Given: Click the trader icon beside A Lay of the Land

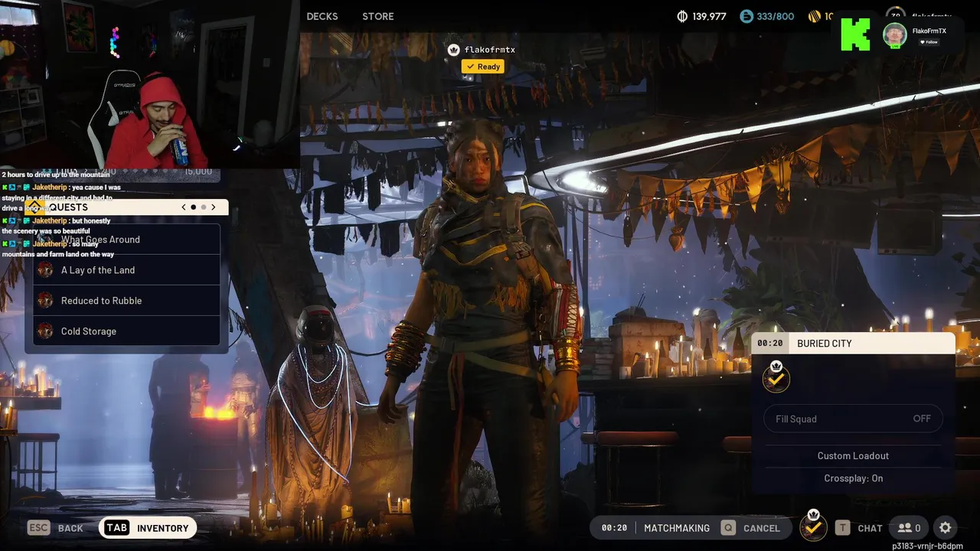Looking at the screenshot, I should tap(45, 270).
